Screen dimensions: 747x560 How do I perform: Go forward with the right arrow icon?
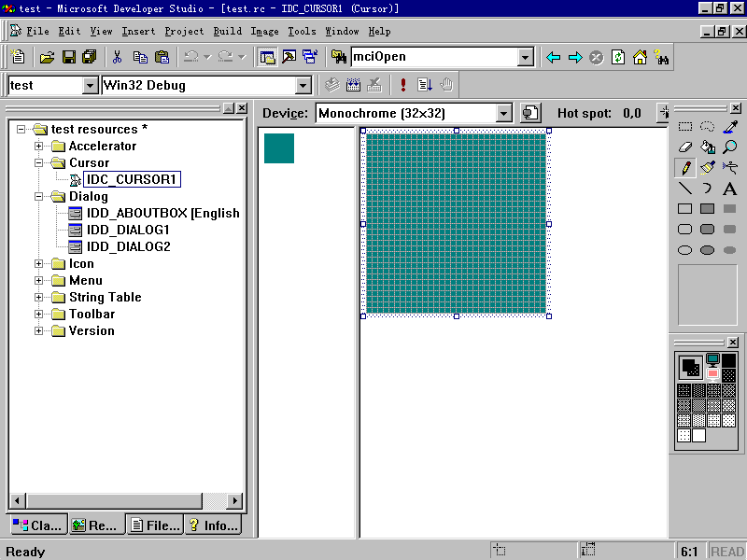[x=575, y=58]
